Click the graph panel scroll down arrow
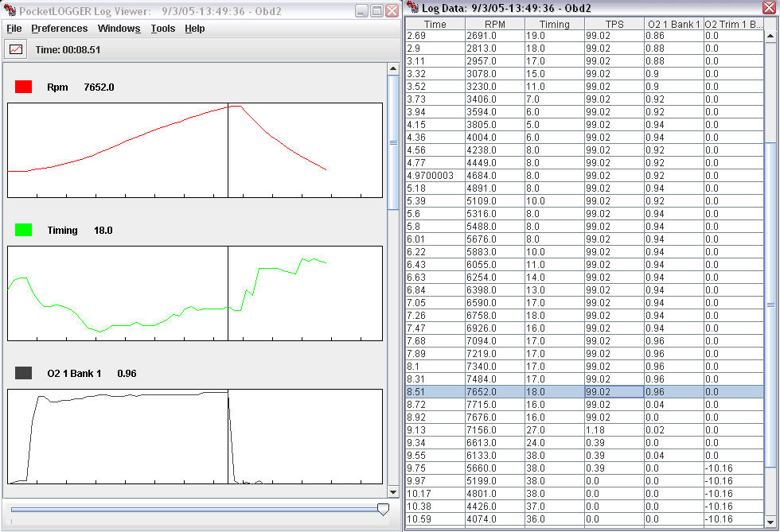Viewport: 780px width, 532px height. [392, 492]
